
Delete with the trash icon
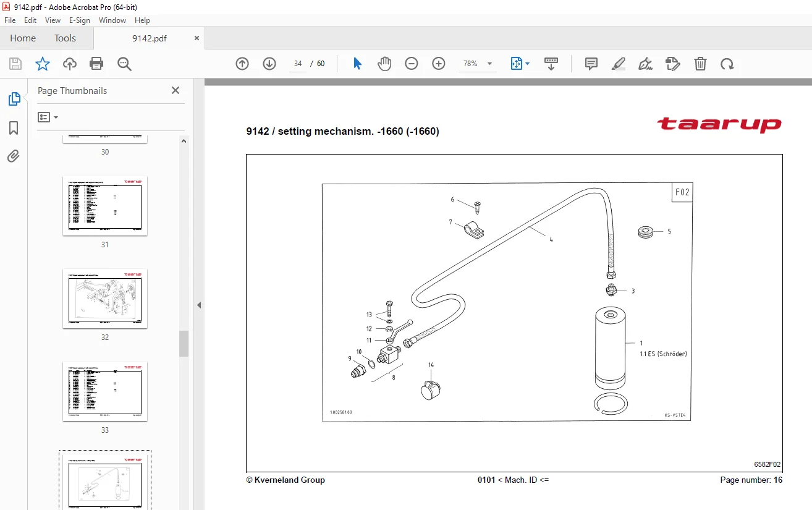(700, 64)
